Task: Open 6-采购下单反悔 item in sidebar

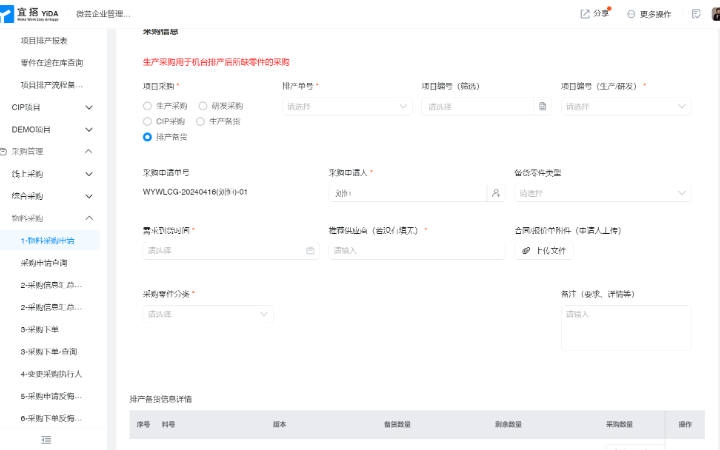Action: [51, 418]
